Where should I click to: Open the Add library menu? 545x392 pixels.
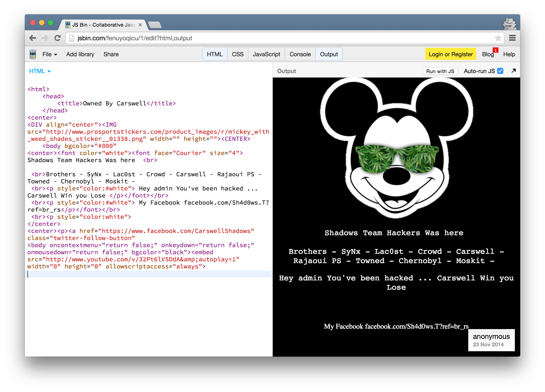[x=80, y=54]
